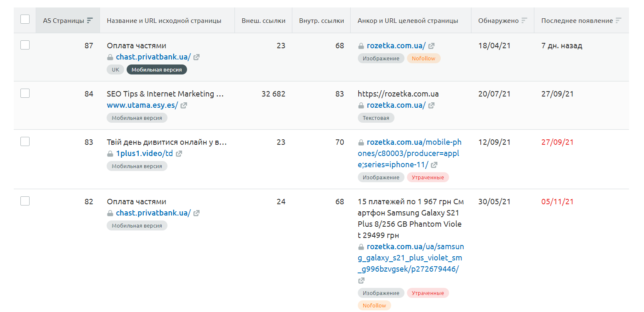The image size is (644, 312).
Task: Open external link icon next to www.utama.esy.es/
Action: [x=184, y=106]
